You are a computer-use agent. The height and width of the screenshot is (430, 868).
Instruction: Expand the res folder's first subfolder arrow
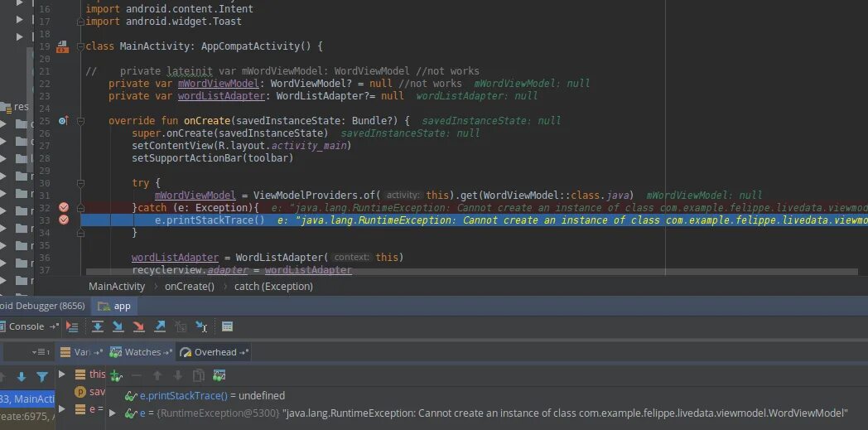(3, 124)
